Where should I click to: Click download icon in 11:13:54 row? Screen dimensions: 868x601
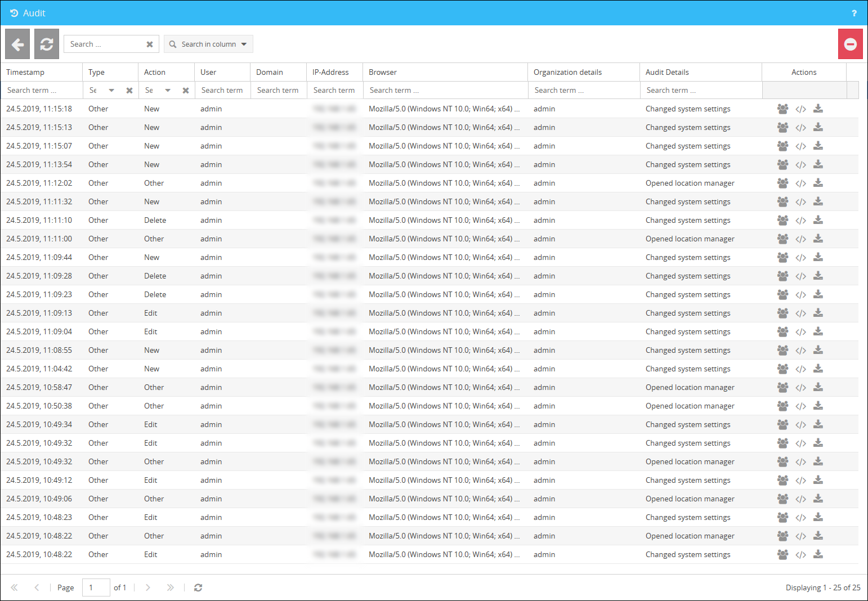pos(818,164)
